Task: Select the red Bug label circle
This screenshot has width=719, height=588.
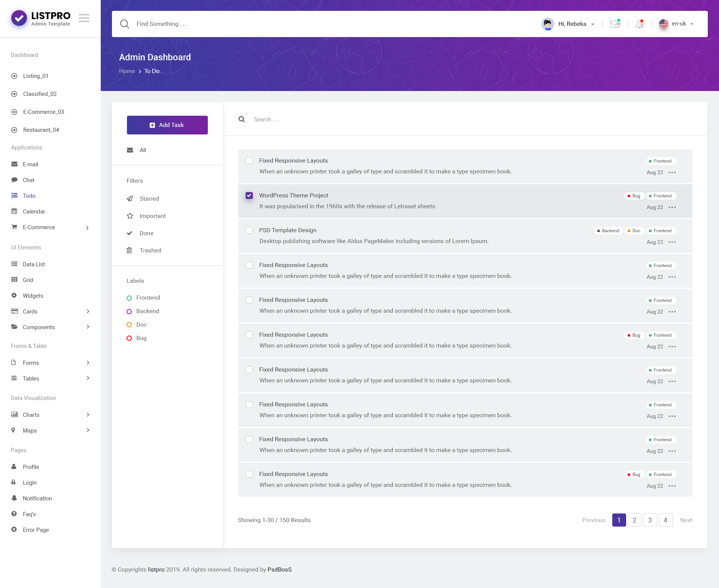Action: [129, 338]
